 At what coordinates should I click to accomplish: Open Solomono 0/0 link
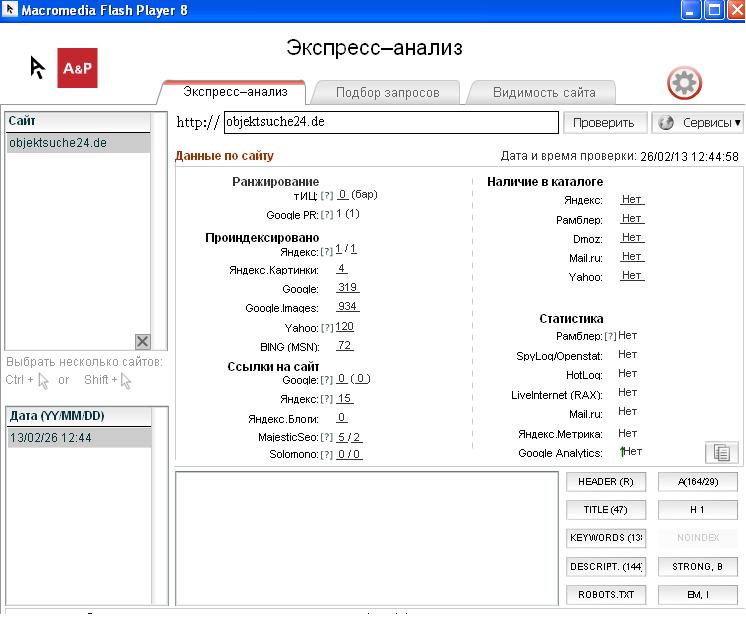point(349,454)
